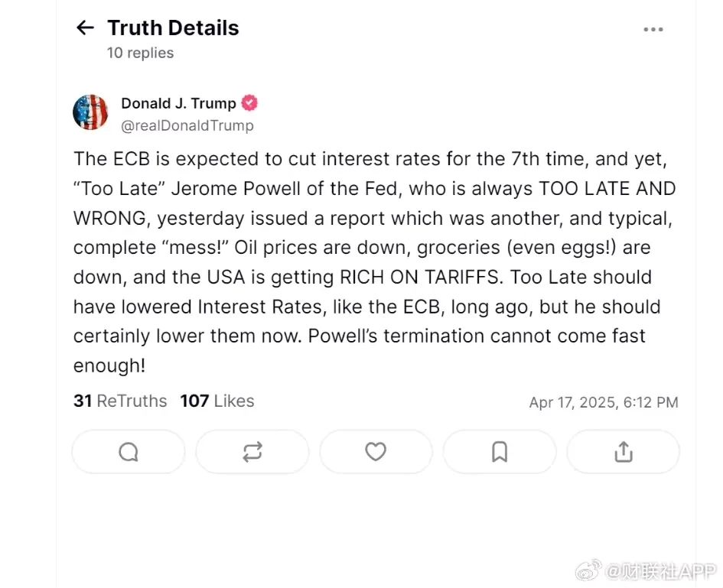
Task: Open Donald J. Trump profile avatar
Action: tap(90, 112)
